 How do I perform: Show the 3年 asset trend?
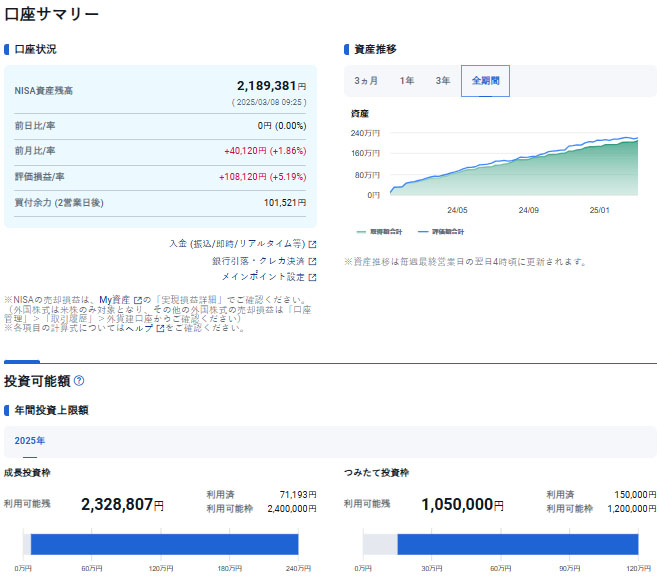coord(442,81)
